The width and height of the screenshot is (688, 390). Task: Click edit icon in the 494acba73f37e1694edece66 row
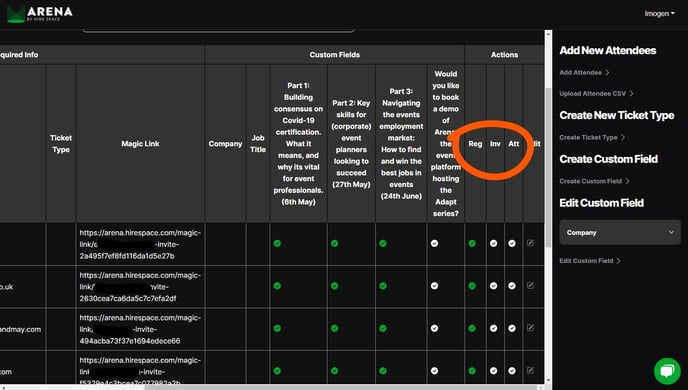(x=530, y=328)
